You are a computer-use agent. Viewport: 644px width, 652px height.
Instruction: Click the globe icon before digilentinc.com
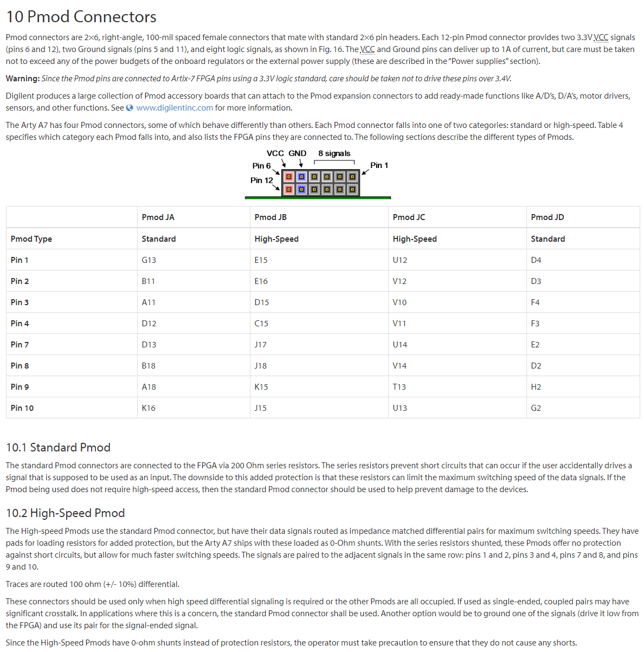pyautogui.click(x=130, y=108)
